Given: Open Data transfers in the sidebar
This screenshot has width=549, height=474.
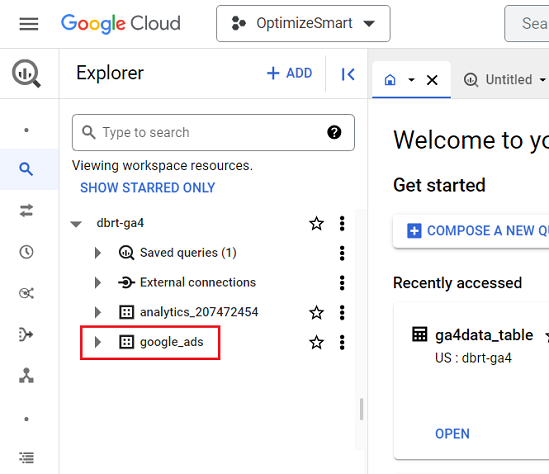Looking at the screenshot, I should 26,210.
